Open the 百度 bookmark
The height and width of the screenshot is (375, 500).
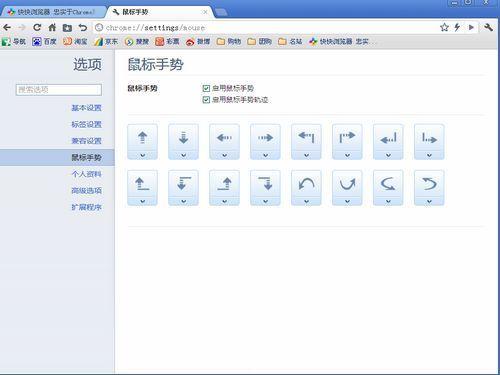point(44,42)
